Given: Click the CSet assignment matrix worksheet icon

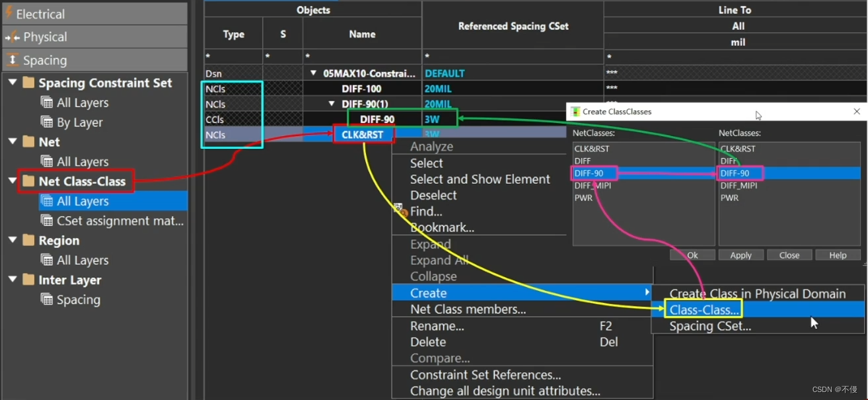Looking at the screenshot, I should [47, 221].
